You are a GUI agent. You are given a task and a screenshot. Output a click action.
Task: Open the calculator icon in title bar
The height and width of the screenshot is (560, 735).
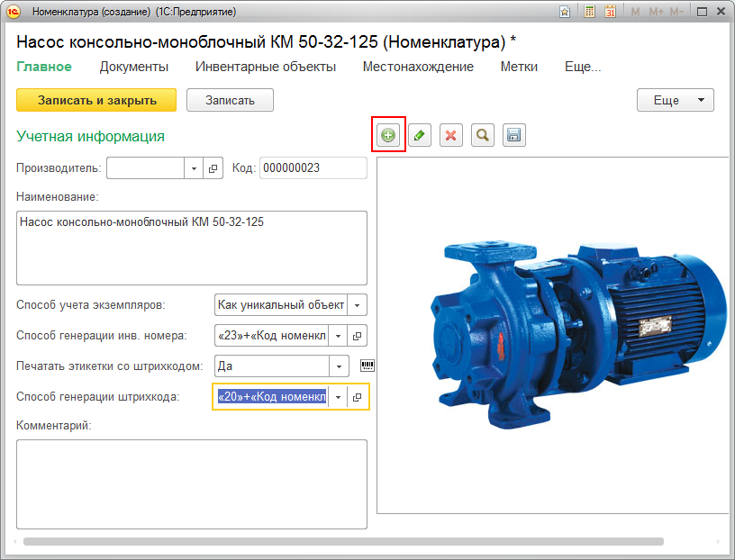tap(590, 12)
